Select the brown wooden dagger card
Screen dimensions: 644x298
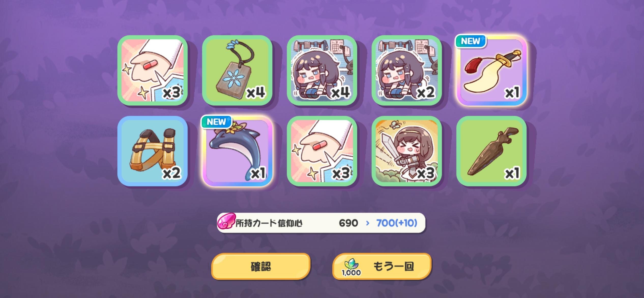[x=491, y=151]
